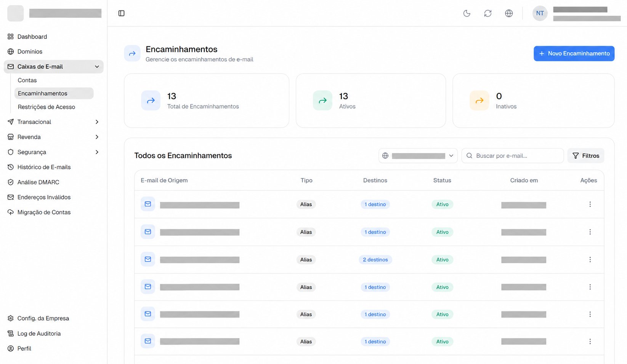This screenshot has width=627, height=364.
Task: Click the Destinos column header
Action: 375,180
